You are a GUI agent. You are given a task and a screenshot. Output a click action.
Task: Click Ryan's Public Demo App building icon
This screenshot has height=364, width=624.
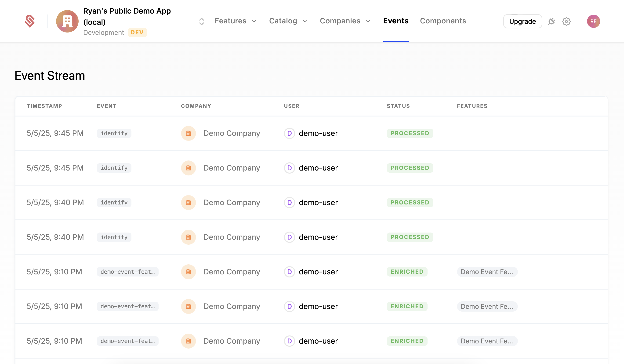(67, 21)
